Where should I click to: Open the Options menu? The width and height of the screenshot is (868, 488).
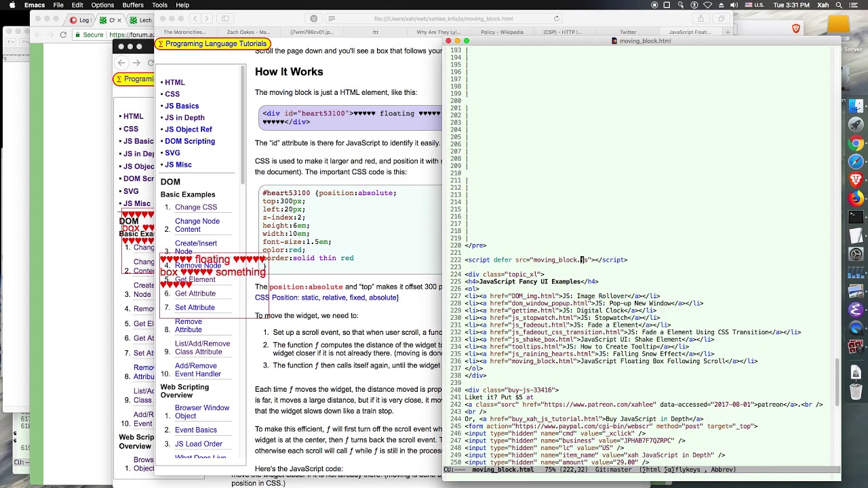click(x=102, y=5)
